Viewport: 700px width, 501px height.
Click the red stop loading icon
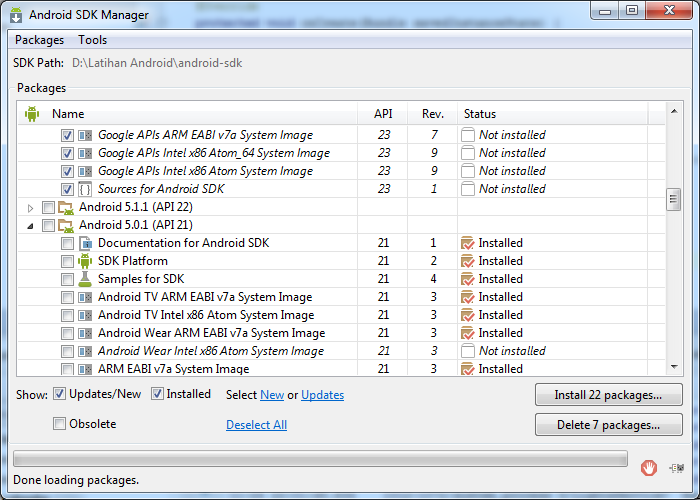click(x=649, y=465)
